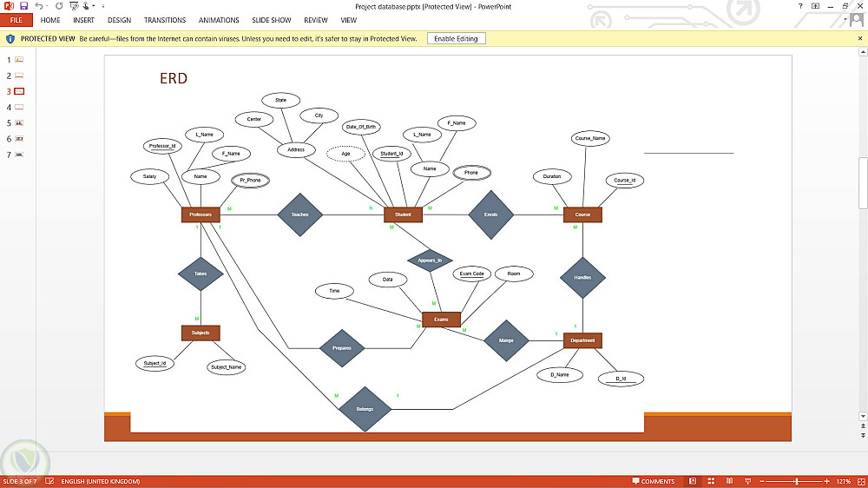Screen dimensions: 868x488
Task: Start slideshow from beginning icon
Action: coord(74,5)
